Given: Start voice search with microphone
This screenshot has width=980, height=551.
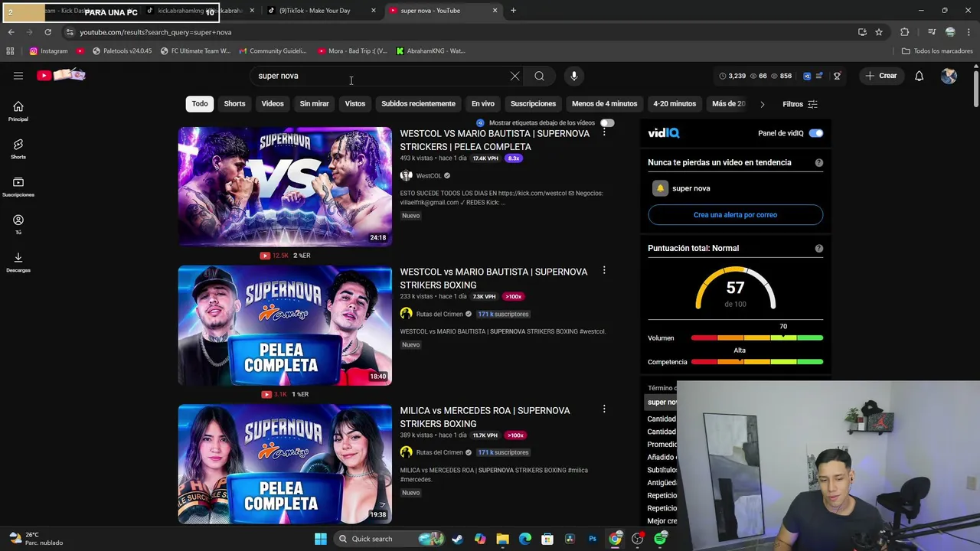Looking at the screenshot, I should pyautogui.click(x=574, y=76).
